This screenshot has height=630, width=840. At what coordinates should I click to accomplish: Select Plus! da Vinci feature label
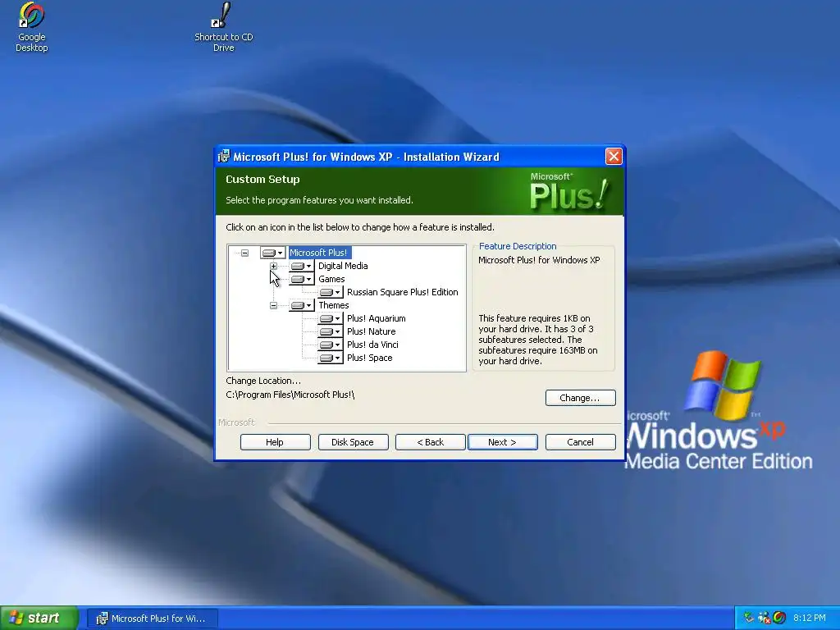click(372, 345)
